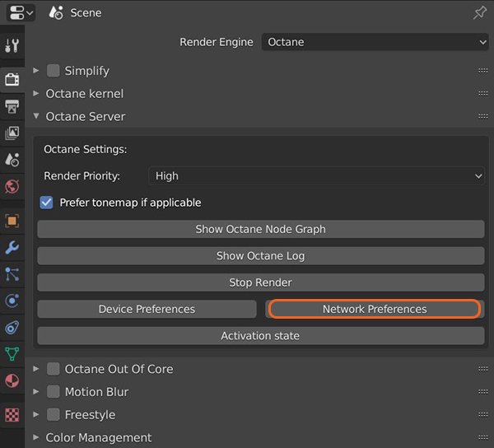The width and height of the screenshot is (494, 448).
Task: Expand the Simplify panel
Action: pyautogui.click(x=36, y=71)
